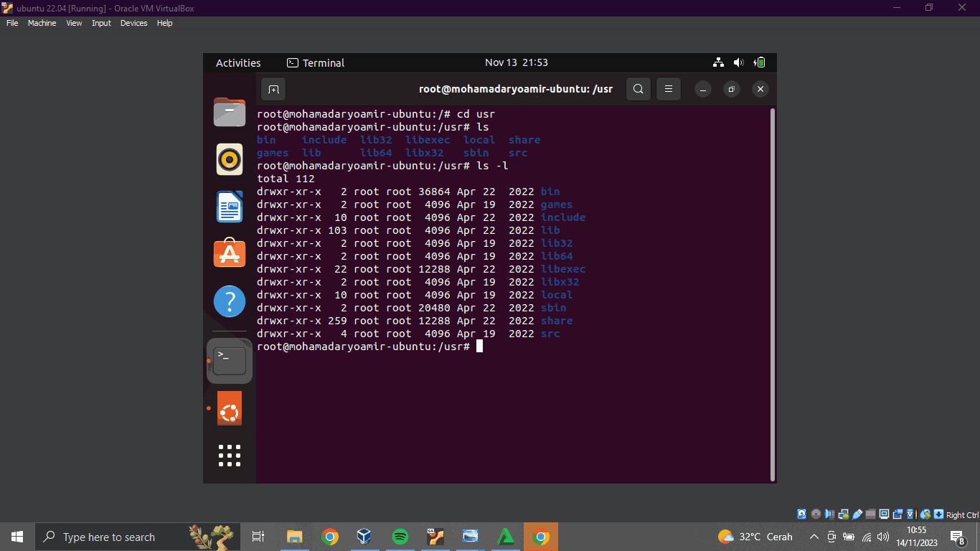980x551 pixels.
Task: Click the size value 20480
Action: point(434,308)
